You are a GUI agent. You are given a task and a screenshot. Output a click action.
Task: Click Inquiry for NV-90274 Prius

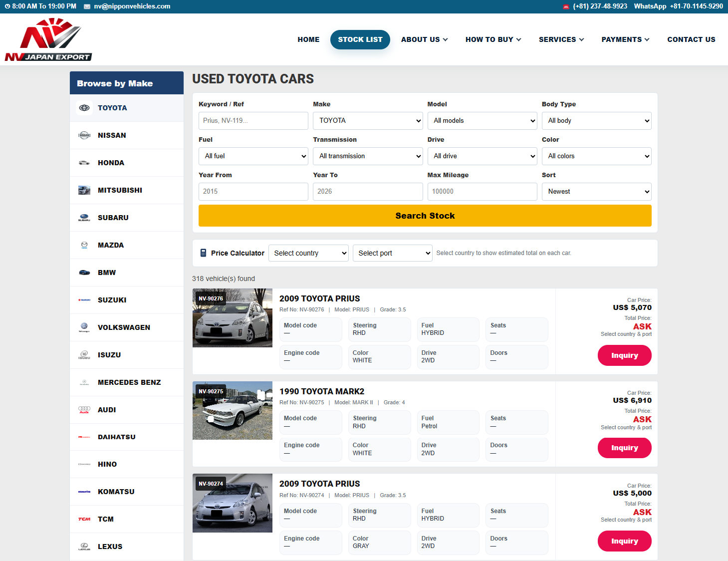coord(625,541)
